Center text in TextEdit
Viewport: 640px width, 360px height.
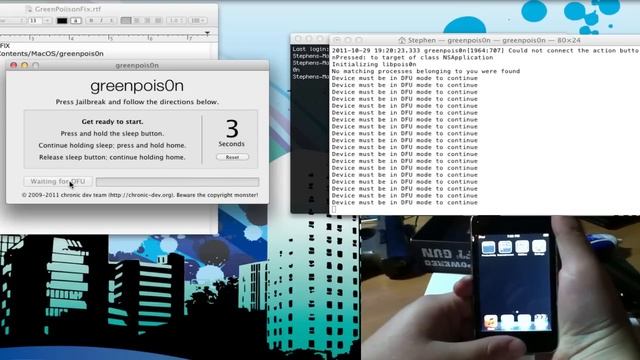(137, 20)
